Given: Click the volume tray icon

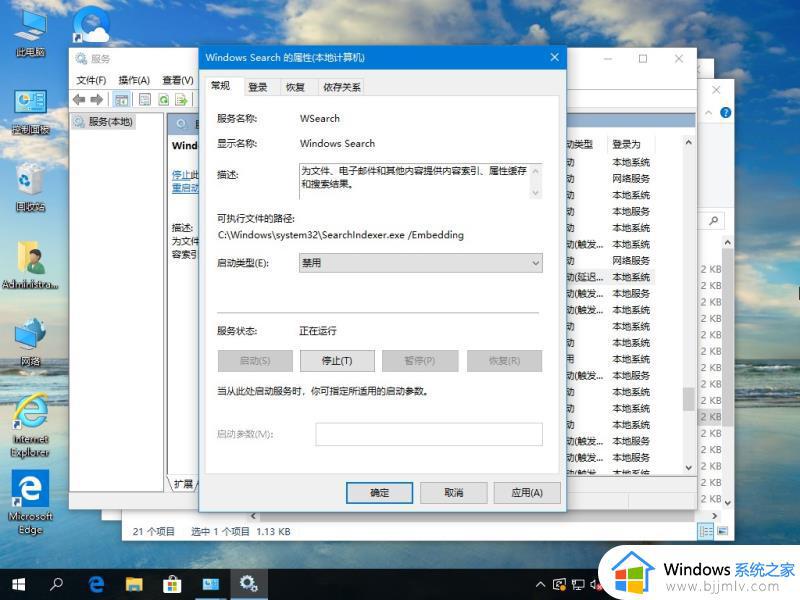Looking at the screenshot, I should 594,585.
